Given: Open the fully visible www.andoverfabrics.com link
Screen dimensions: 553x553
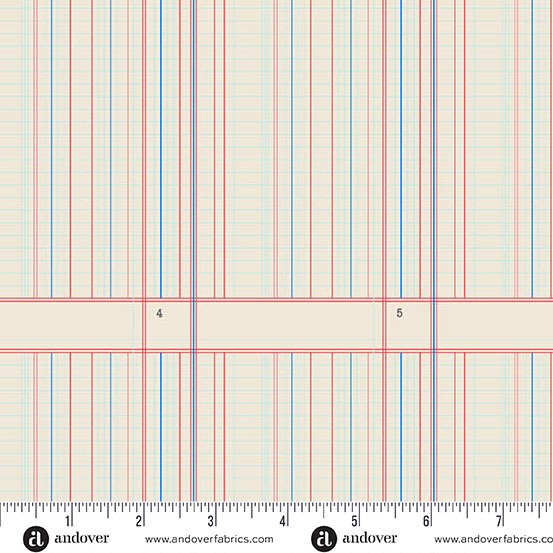Looking at the screenshot, I should click(209, 539).
